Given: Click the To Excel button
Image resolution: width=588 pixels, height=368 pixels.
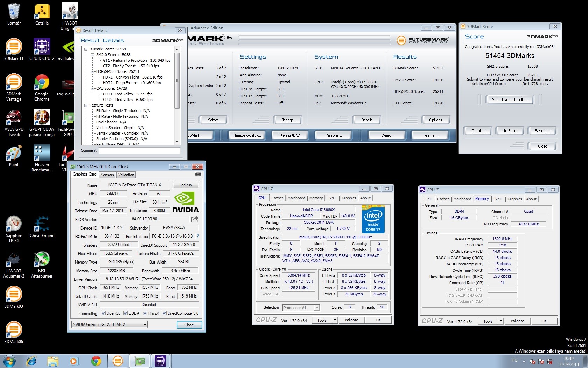Looking at the screenshot, I should point(510,131).
